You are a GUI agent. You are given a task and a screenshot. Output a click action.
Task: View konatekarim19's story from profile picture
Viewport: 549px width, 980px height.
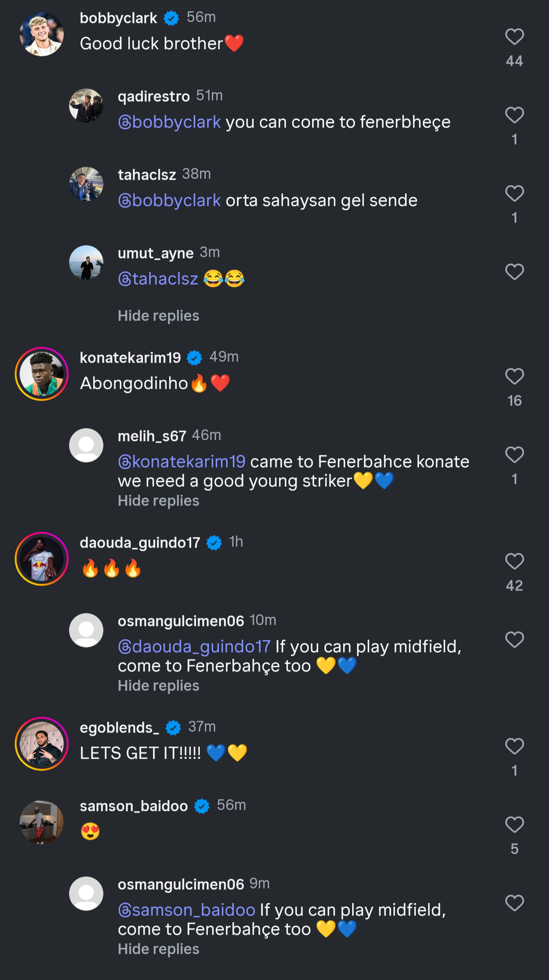tap(42, 374)
